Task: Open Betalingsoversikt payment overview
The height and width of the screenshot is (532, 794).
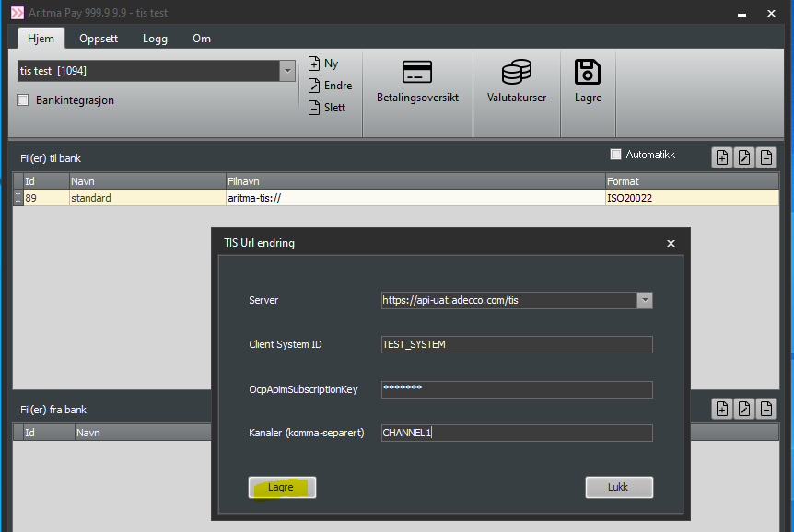Action: [x=417, y=83]
